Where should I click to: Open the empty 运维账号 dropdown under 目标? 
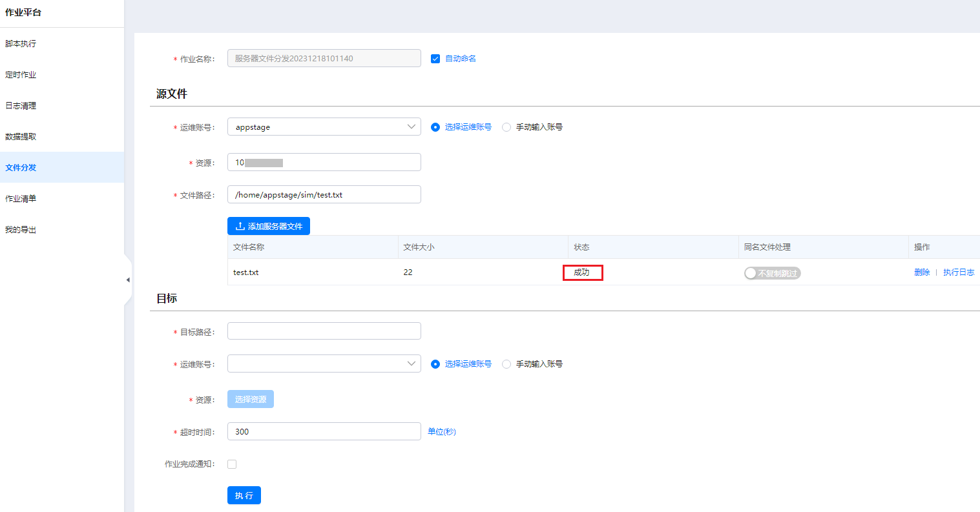[324, 364]
